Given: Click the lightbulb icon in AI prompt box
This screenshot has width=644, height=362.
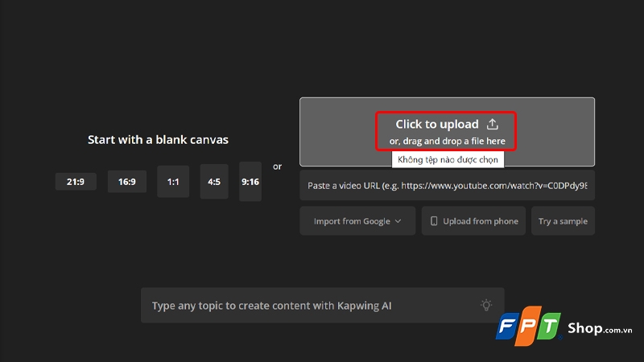Looking at the screenshot, I should [486, 305].
